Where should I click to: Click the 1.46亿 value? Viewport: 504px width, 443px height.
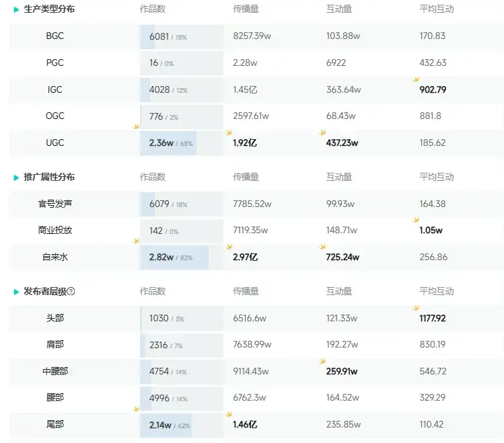pos(245,425)
